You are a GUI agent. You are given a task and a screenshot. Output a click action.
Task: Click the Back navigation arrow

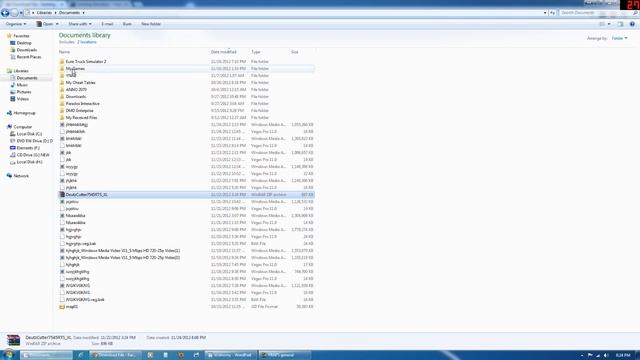click(5, 13)
